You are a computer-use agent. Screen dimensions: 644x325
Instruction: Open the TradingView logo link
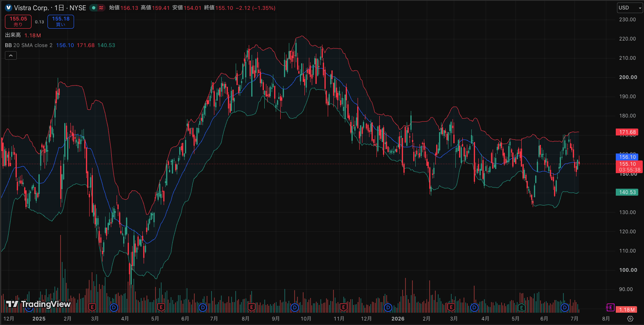[x=38, y=304]
